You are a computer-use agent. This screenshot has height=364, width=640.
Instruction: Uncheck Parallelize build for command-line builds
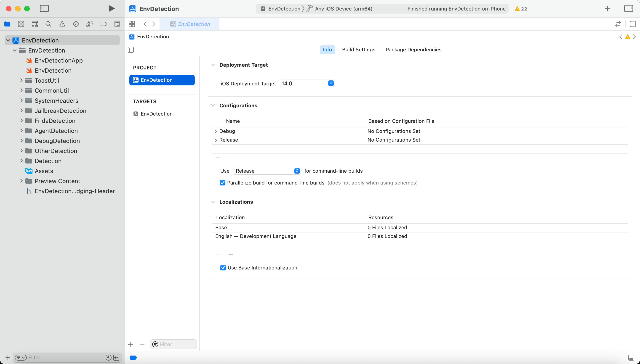tap(222, 183)
